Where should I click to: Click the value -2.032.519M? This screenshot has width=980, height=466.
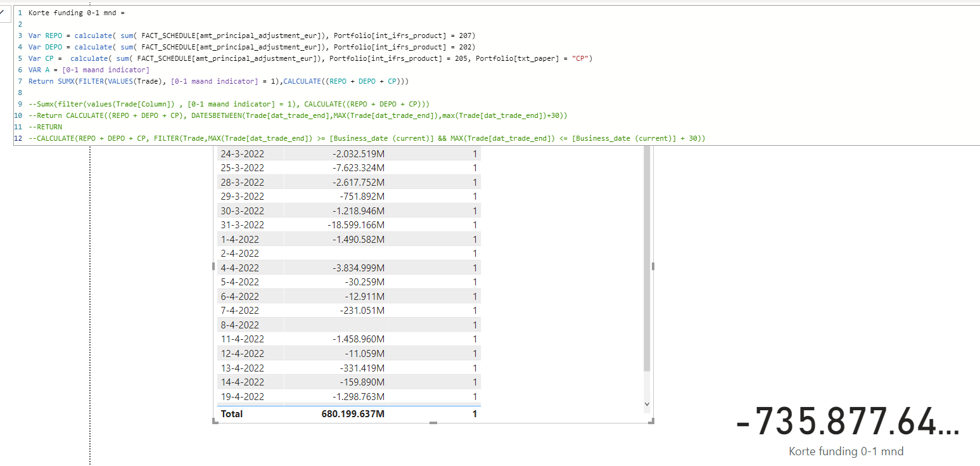(359, 153)
